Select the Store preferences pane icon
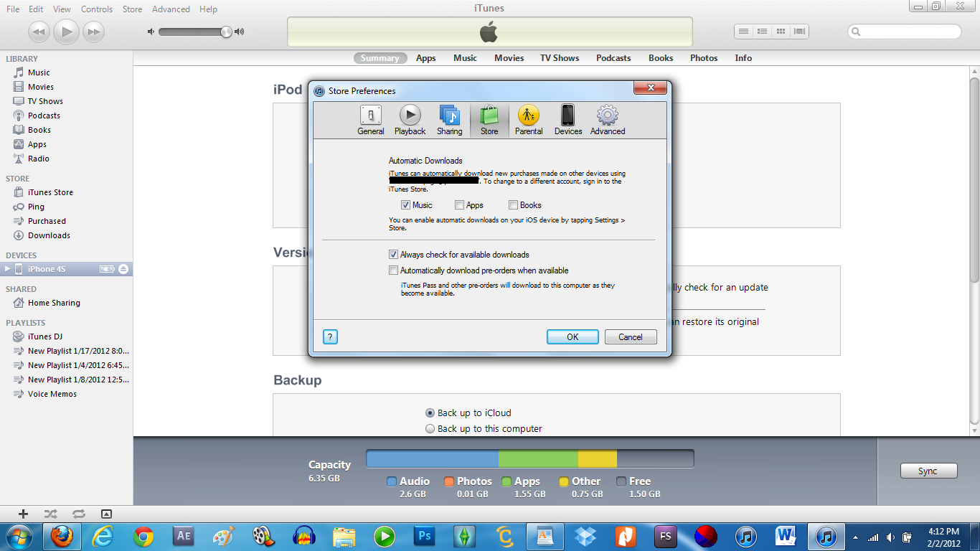The image size is (980, 551). coord(489,120)
